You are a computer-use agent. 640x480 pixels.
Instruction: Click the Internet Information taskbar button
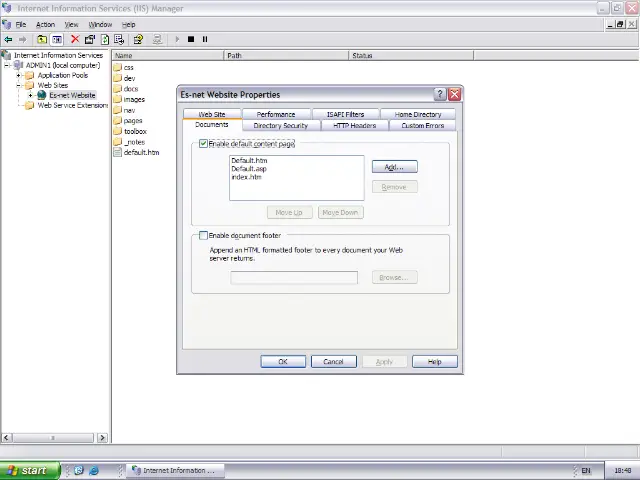175,470
